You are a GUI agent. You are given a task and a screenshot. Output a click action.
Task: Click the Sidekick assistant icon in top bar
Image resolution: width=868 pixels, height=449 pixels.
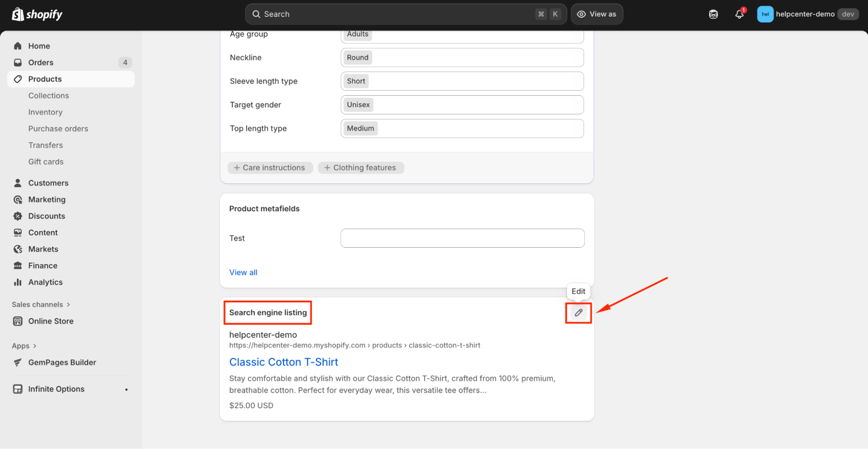pyautogui.click(x=713, y=14)
